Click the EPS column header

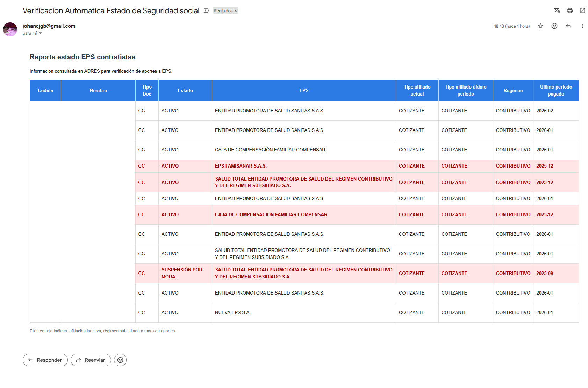click(304, 90)
